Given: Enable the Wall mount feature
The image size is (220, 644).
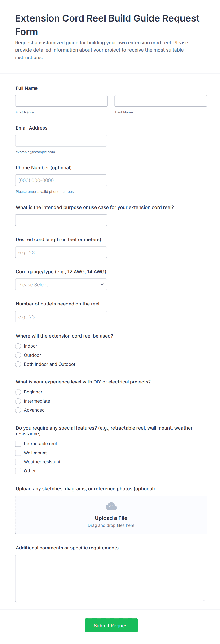Looking at the screenshot, I should tap(18, 453).
